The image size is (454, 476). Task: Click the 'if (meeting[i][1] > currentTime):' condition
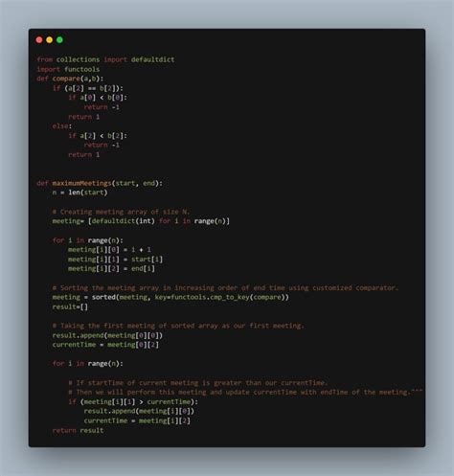click(x=133, y=401)
